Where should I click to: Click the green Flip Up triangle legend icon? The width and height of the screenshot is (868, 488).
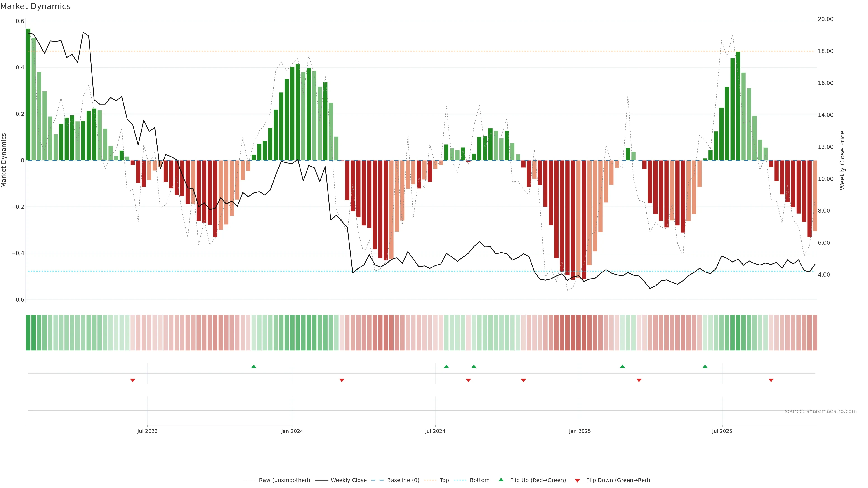click(x=501, y=480)
